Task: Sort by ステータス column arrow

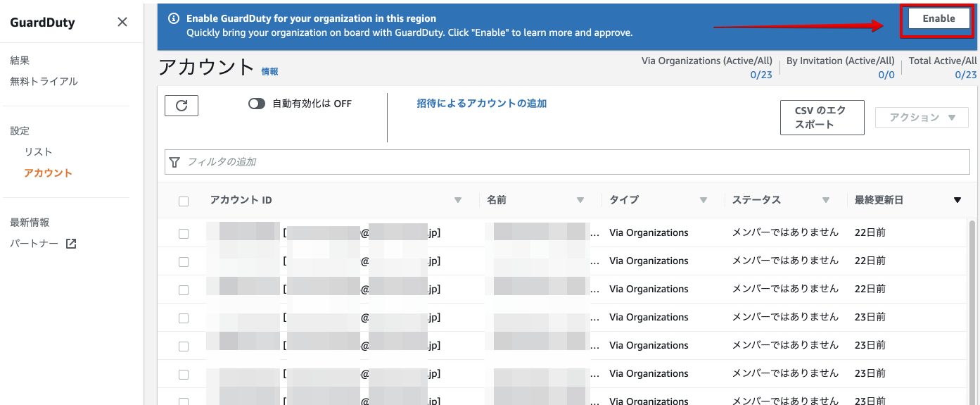Action: click(x=826, y=200)
